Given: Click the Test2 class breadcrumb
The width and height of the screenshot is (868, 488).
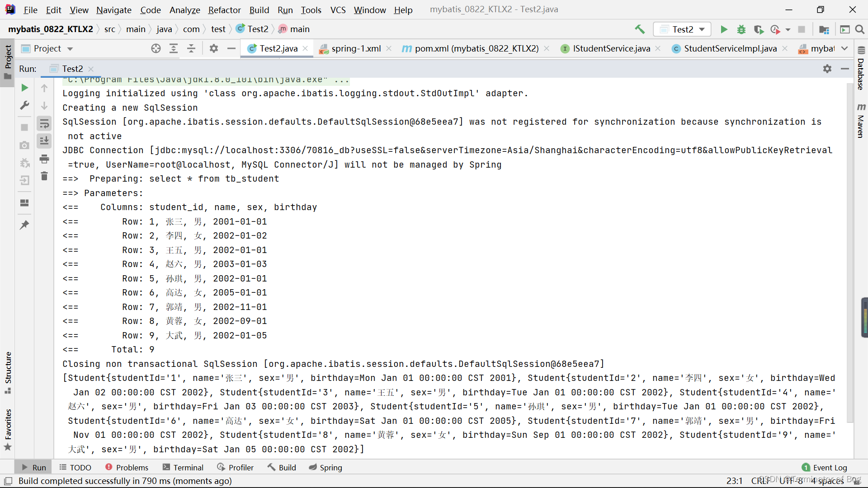Looking at the screenshot, I should [x=252, y=29].
